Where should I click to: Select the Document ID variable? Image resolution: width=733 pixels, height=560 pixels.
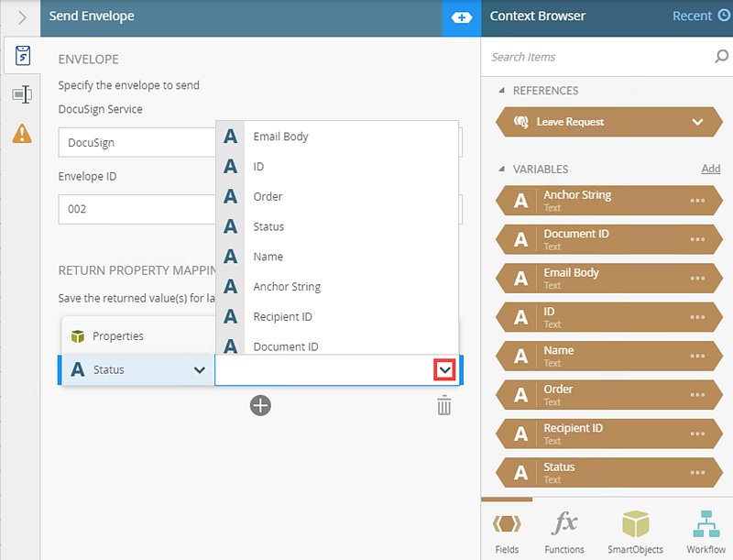[x=608, y=239]
